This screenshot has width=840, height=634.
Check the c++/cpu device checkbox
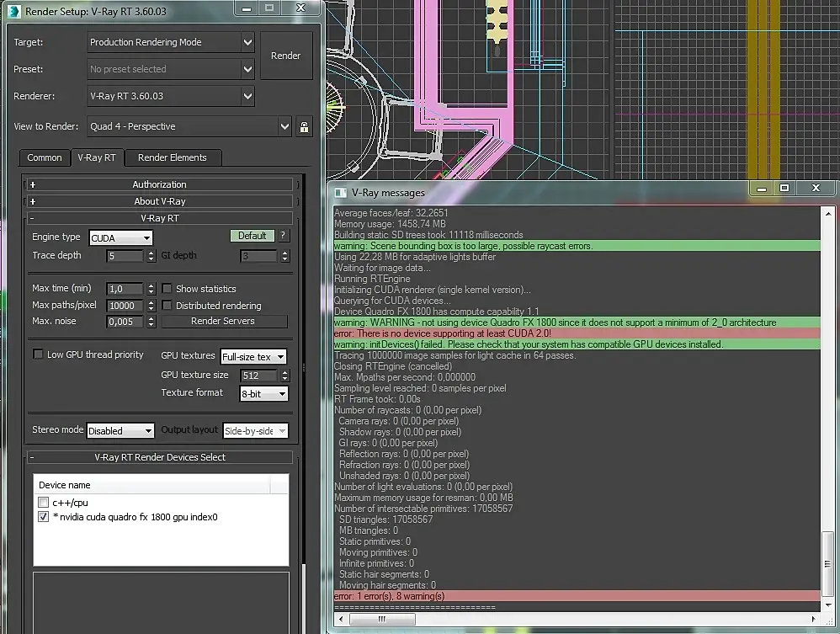point(44,502)
